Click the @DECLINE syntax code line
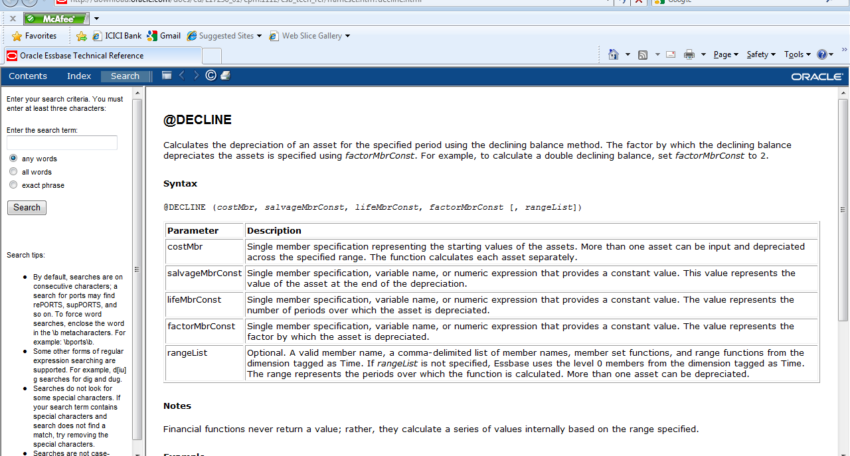 (x=373, y=207)
